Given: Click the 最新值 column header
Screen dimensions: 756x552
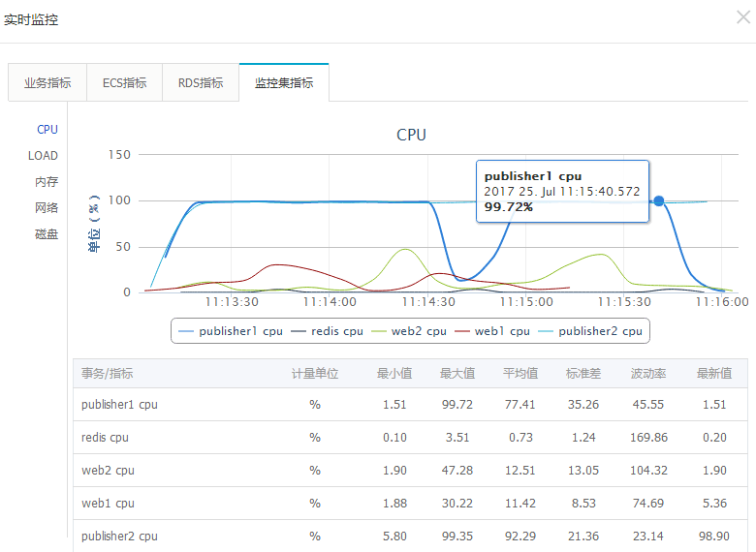Looking at the screenshot, I should tap(714, 373).
